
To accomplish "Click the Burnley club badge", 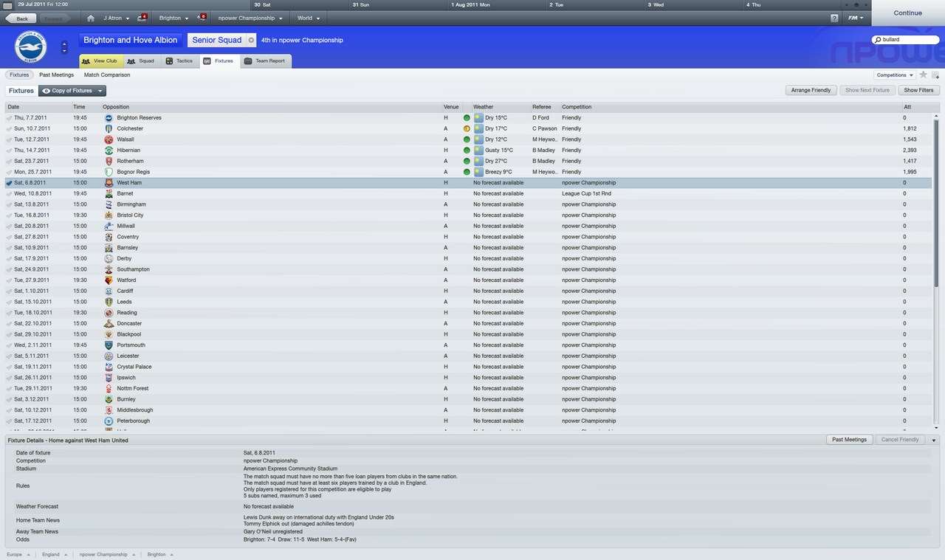I will [x=109, y=399].
